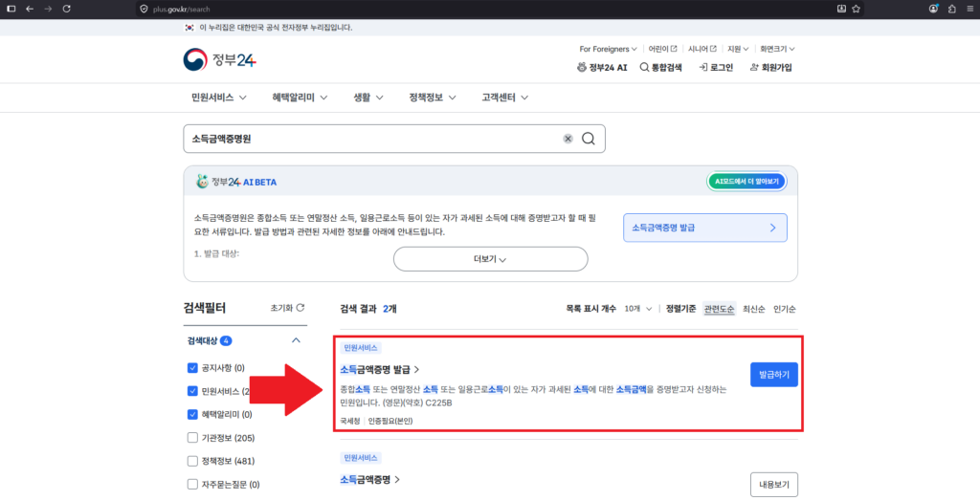Viewport: 980px width, 501px height.
Task: Sort results by 관련도순
Action: [719, 309]
